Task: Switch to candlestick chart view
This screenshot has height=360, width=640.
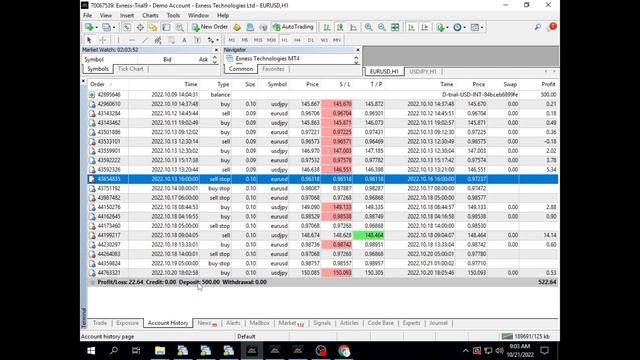Action: point(340,27)
